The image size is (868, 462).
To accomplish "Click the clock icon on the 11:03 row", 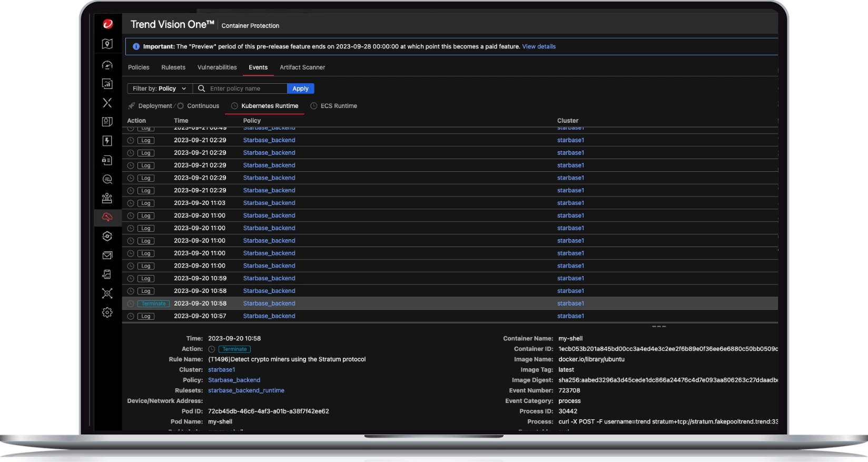I will point(131,203).
